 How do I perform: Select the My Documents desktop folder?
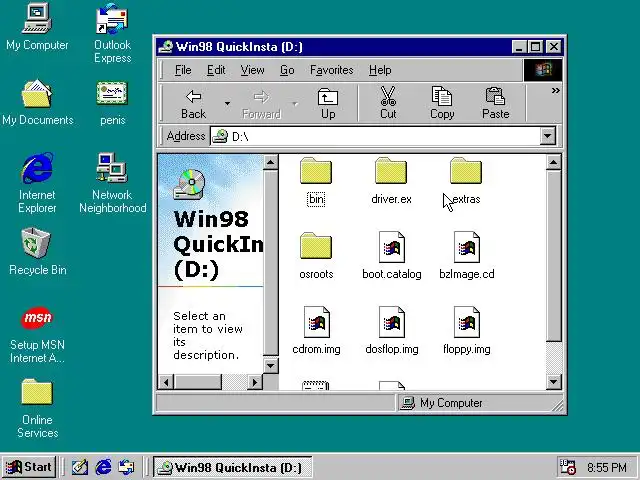(x=38, y=102)
